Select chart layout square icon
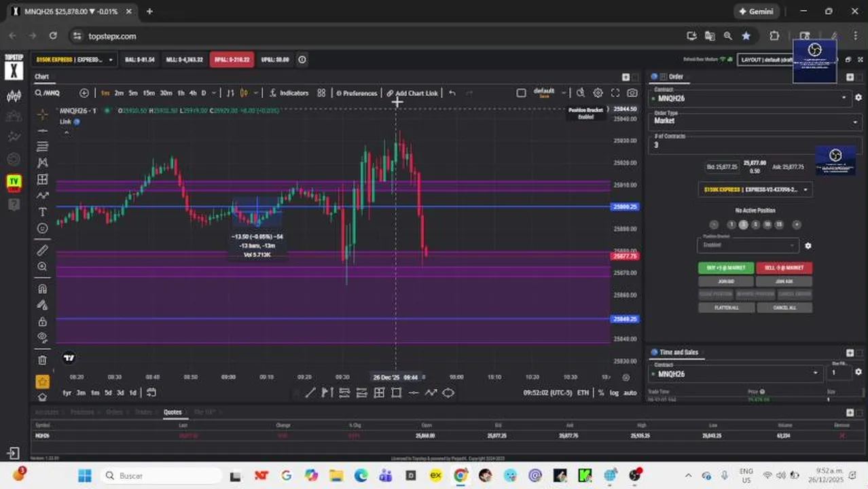868x489 pixels. point(521,93)
